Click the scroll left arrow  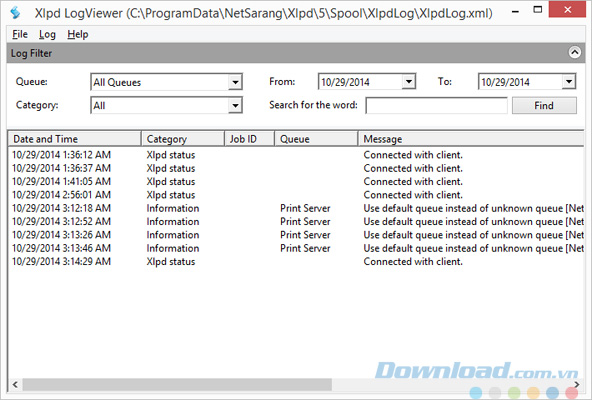tap(15, 385)
